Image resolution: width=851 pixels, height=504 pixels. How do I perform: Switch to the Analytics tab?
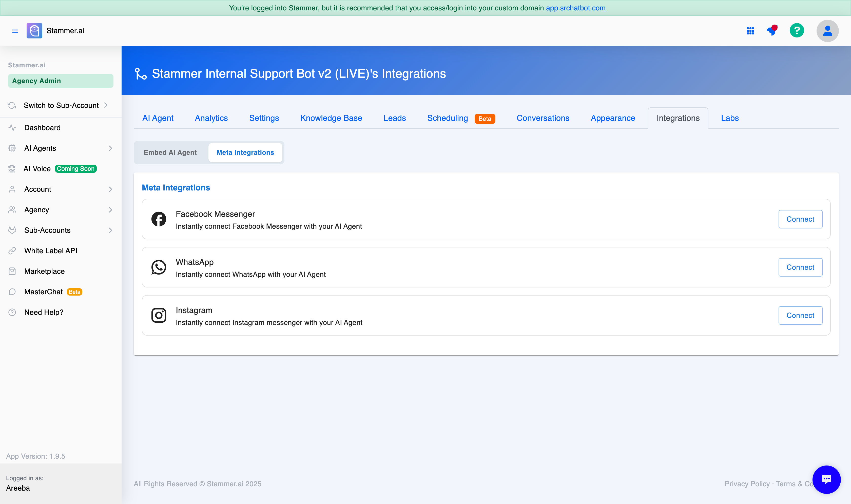211,118
